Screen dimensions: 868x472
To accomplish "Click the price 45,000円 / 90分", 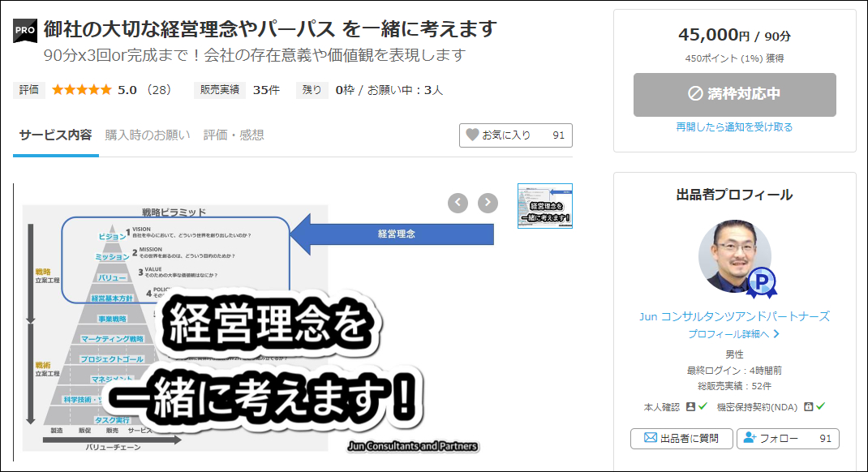I will [x=735, y=36].
